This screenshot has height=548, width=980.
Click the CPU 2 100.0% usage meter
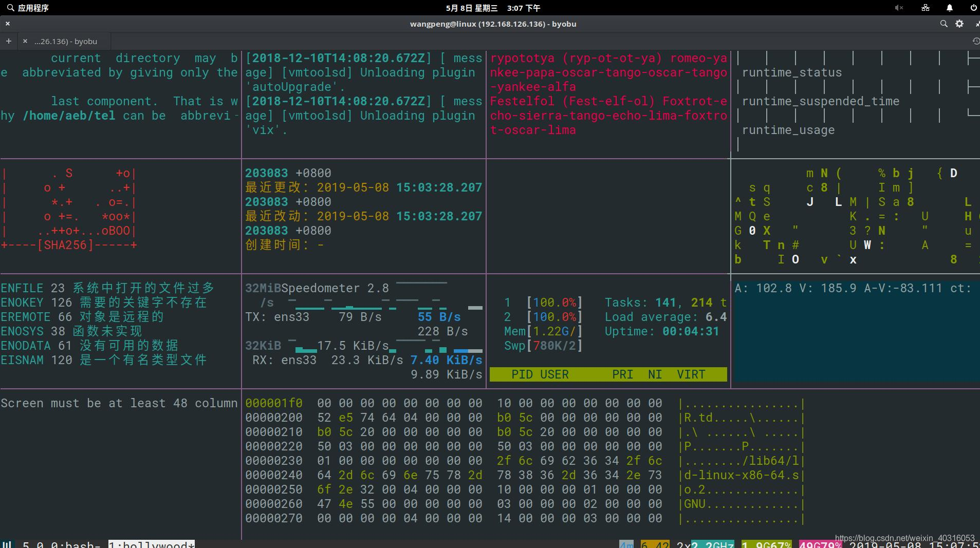click(543, 317)
